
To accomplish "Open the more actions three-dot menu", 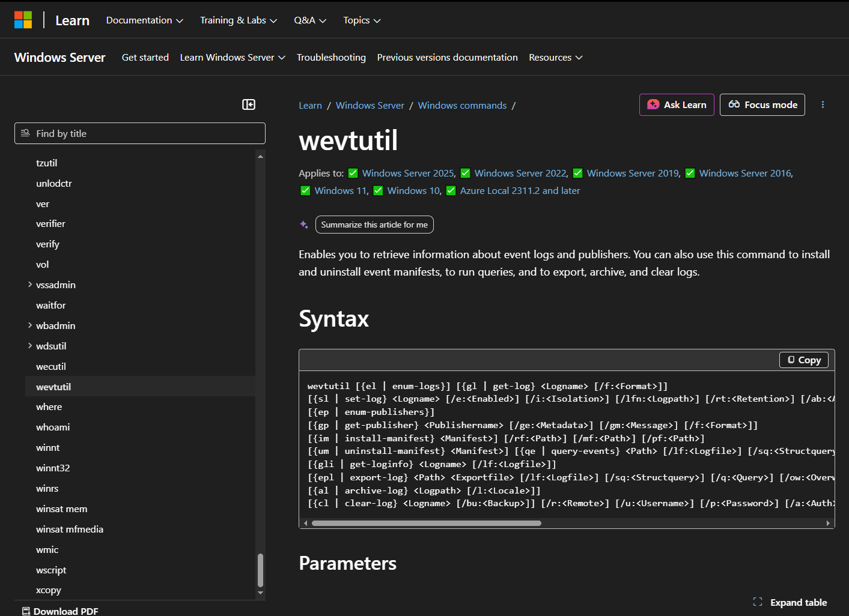I will [823, 104].
